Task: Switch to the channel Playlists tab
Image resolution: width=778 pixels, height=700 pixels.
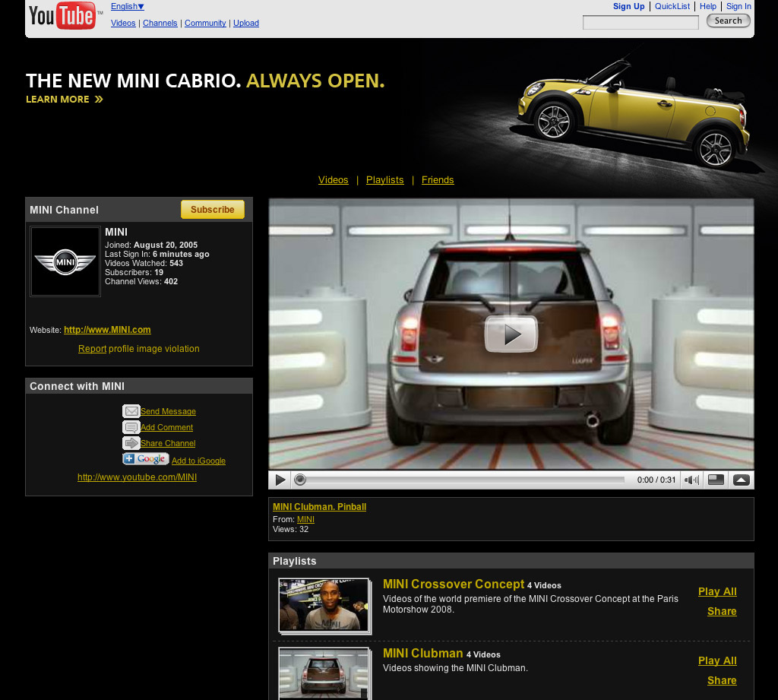Action: pos(384,179)
